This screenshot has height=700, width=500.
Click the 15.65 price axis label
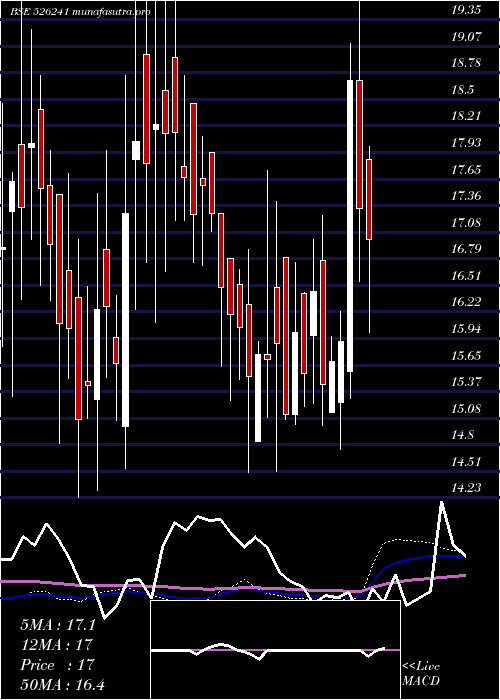466,355
